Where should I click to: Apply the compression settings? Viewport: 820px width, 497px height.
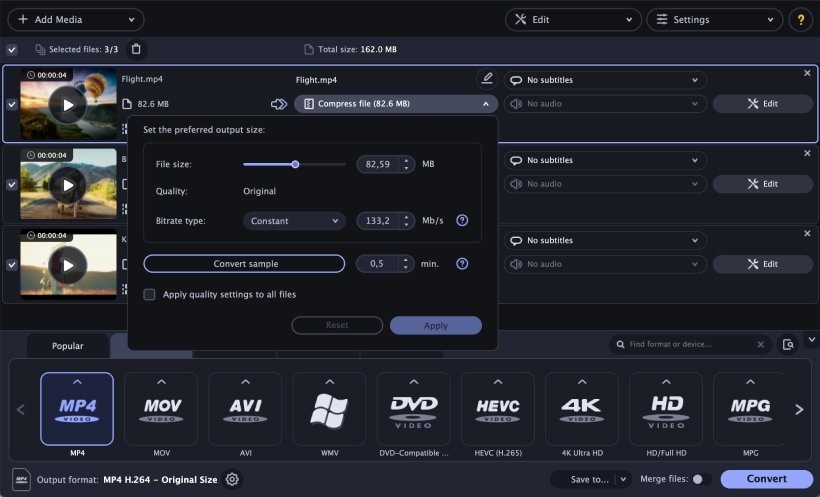point(436,325)
